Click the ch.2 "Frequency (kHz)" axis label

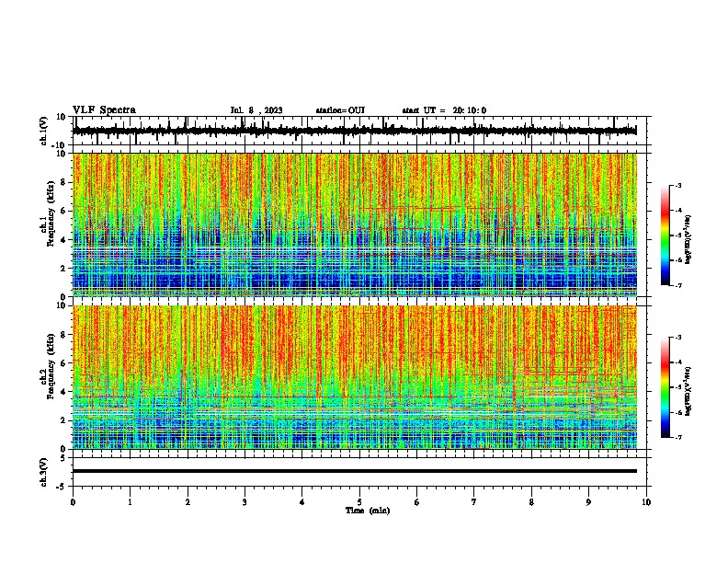pos(51,366)
